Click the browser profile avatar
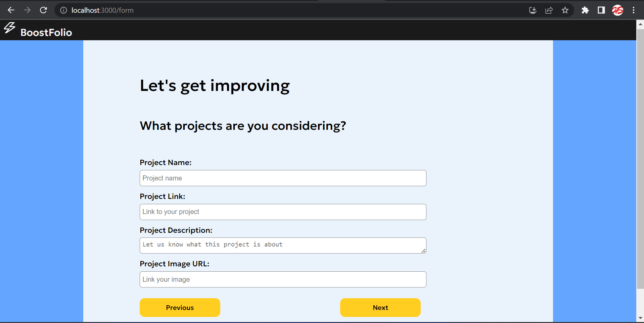 click(617, 10)
